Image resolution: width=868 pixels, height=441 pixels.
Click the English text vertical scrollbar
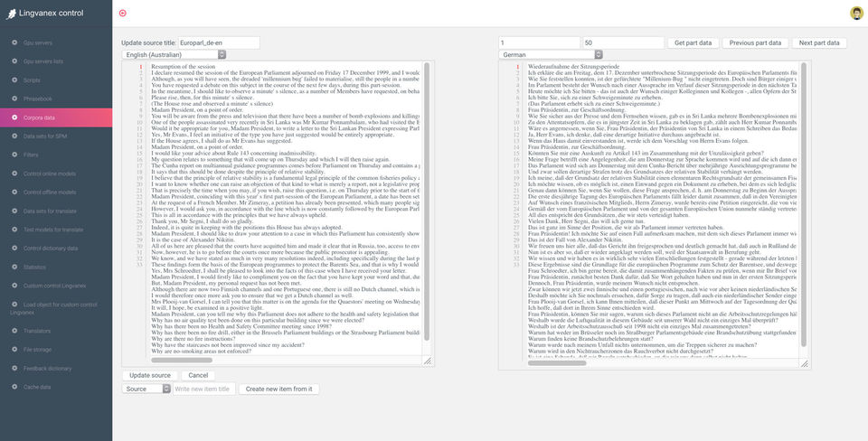pos(426,202)
